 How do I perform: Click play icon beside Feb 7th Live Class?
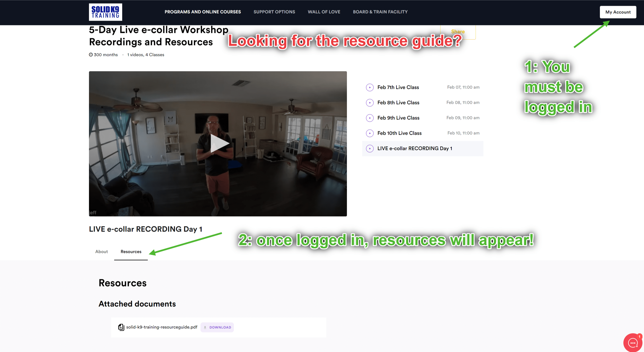(x=369, y=87)
